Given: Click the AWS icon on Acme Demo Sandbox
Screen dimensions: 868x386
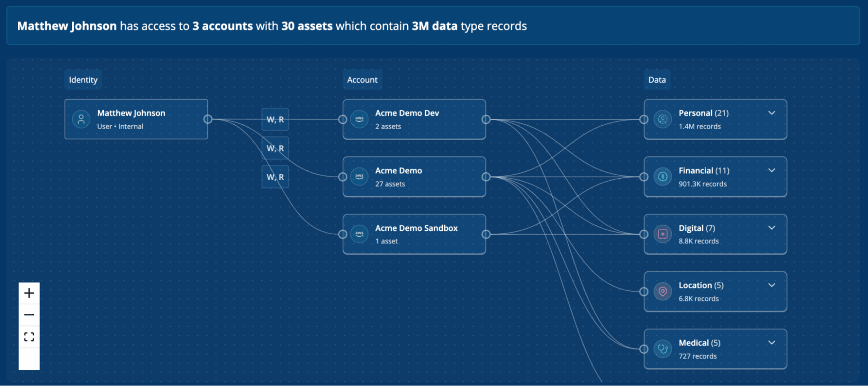Looking at the screenshot, I should pos(359,234).
